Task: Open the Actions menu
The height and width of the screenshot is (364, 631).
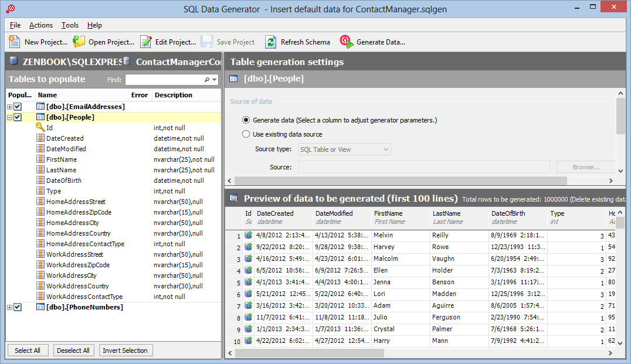Action: pyautogui.click(x=40, y=25)
